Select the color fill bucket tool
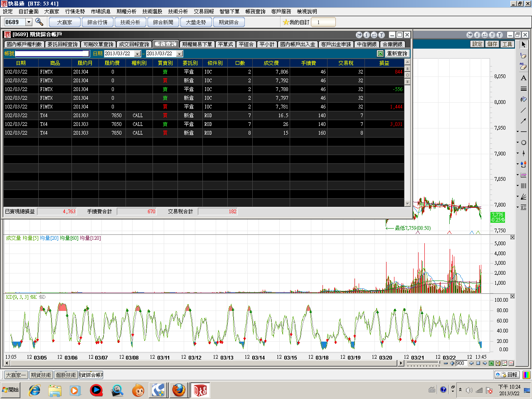The width and height of the screenshot is (532, 399). click(523, 99)
